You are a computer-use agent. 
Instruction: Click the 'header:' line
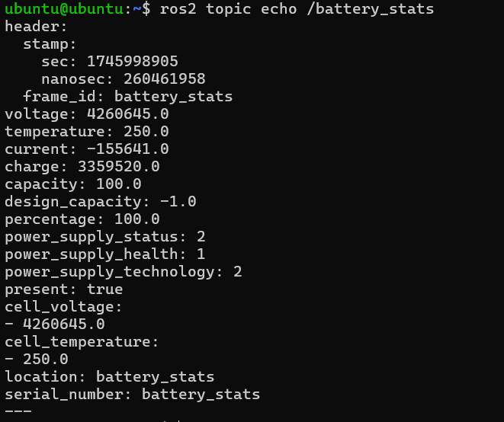pyautogui.click(x=36, y=27)
